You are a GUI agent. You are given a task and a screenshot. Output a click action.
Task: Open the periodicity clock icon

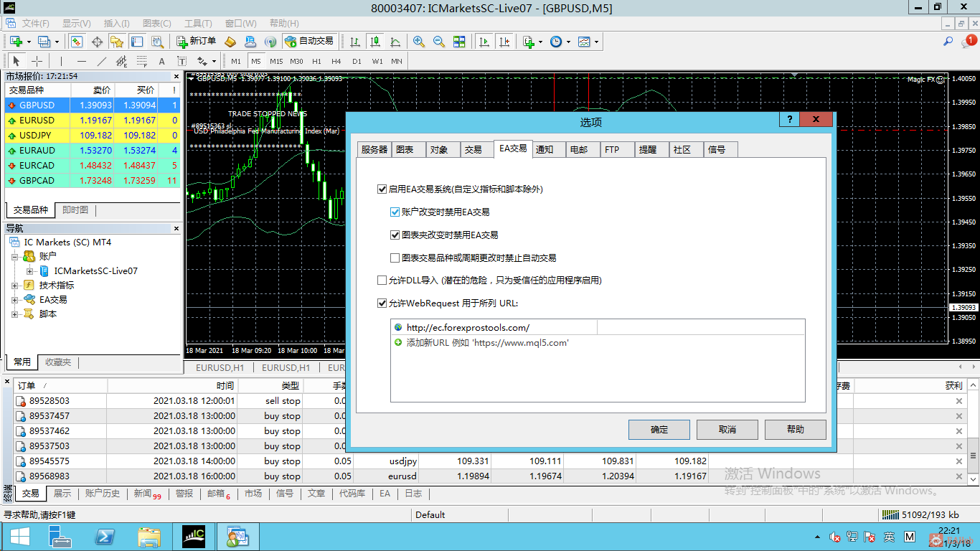coord(556,42)
